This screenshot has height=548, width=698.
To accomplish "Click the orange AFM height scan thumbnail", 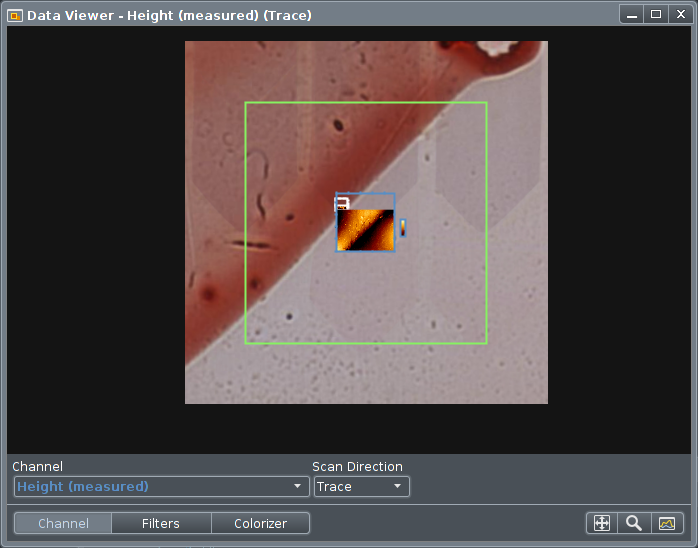I will tap(365, 230).
